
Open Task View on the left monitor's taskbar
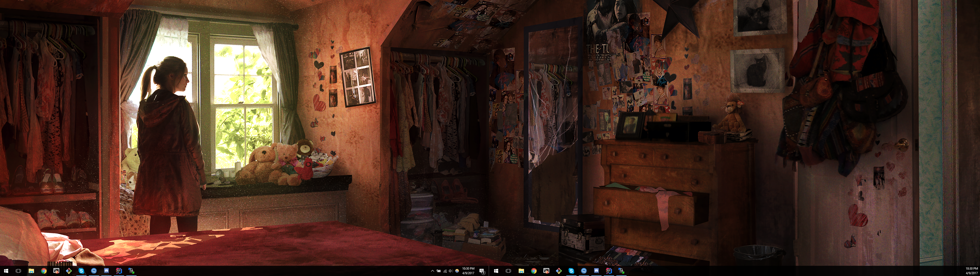pyautogui.click(x=18, y=271)
